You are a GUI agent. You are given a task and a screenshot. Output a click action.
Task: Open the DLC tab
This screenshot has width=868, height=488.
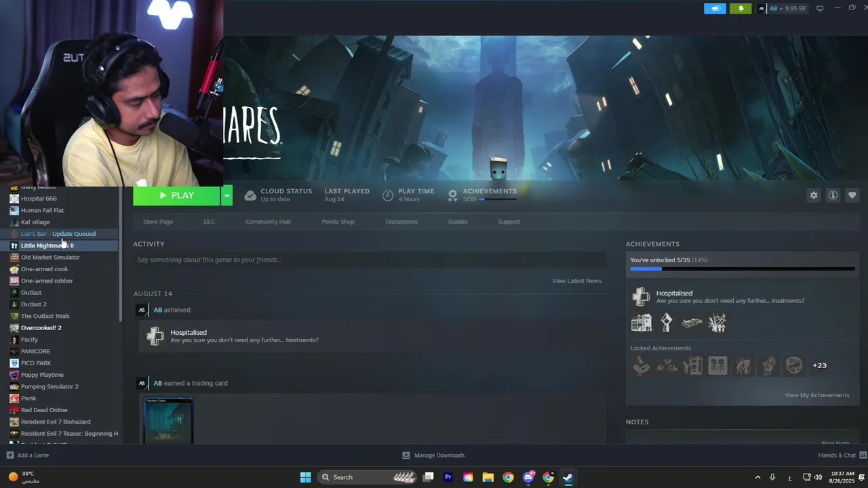[x=210, y=222]
